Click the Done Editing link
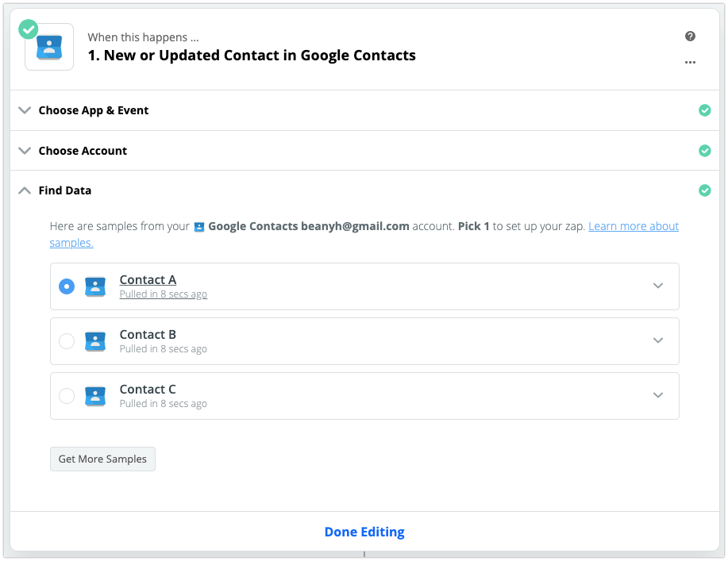The height and width of the screenshot is (561, 728). 364,532
